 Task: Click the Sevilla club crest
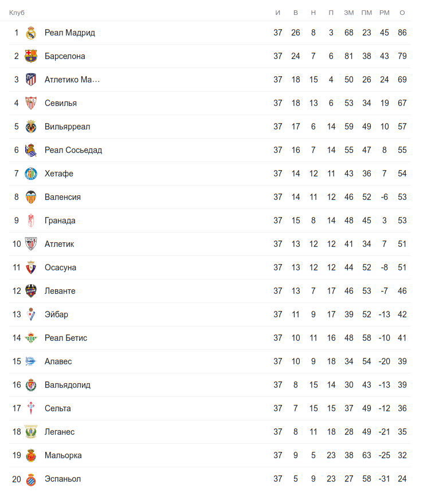click(x=31, y=104)
